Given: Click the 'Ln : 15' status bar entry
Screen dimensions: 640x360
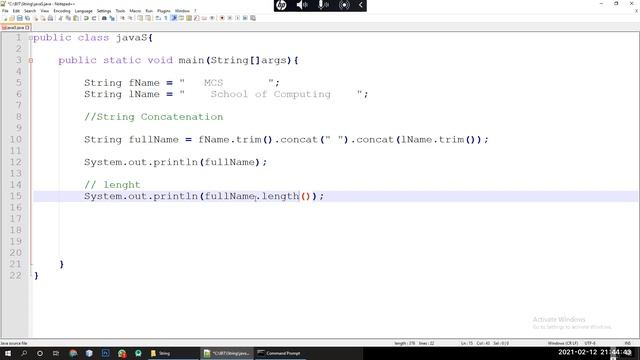Looking at the screenshot, I should (467, 343).
